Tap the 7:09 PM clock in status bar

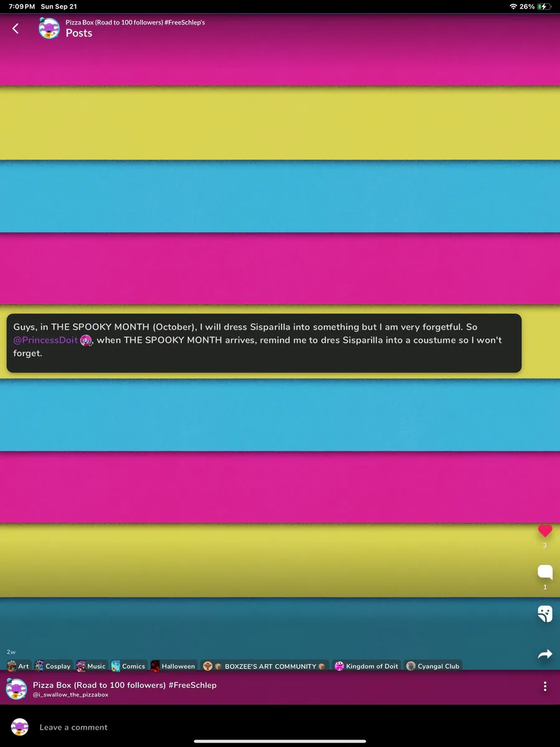coord(22,6)
